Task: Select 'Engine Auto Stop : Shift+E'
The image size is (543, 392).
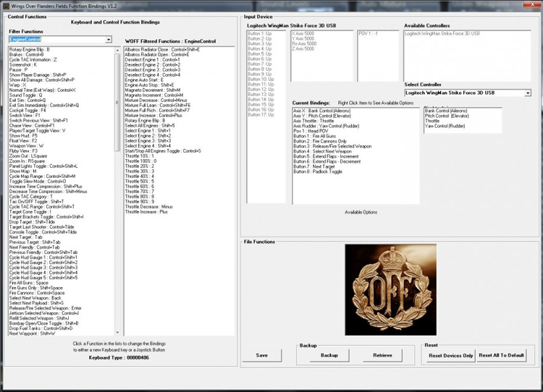Action: [149, 85]
